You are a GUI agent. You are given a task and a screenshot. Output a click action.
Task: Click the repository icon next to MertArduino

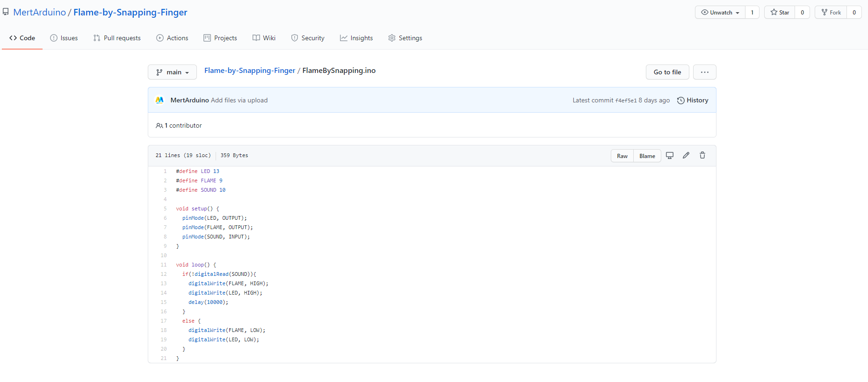pos(6,12)
